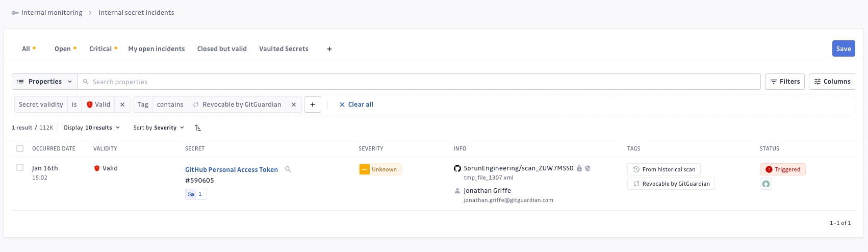The width and height of the screenshot is (868, 252).
Task: Add another filter with the plus button
Action: (x=313, y=105)
